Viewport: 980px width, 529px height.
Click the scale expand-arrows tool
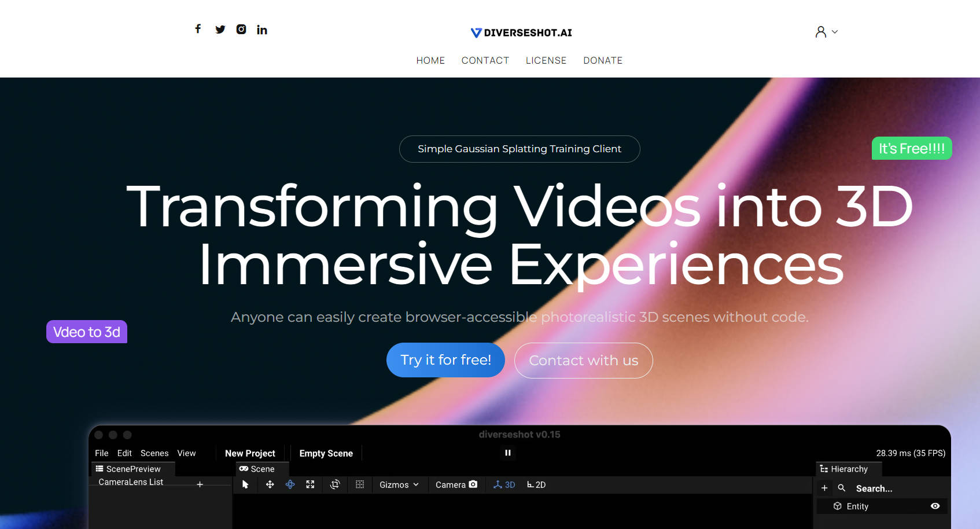pyautogui.click(x=310, y=484)
